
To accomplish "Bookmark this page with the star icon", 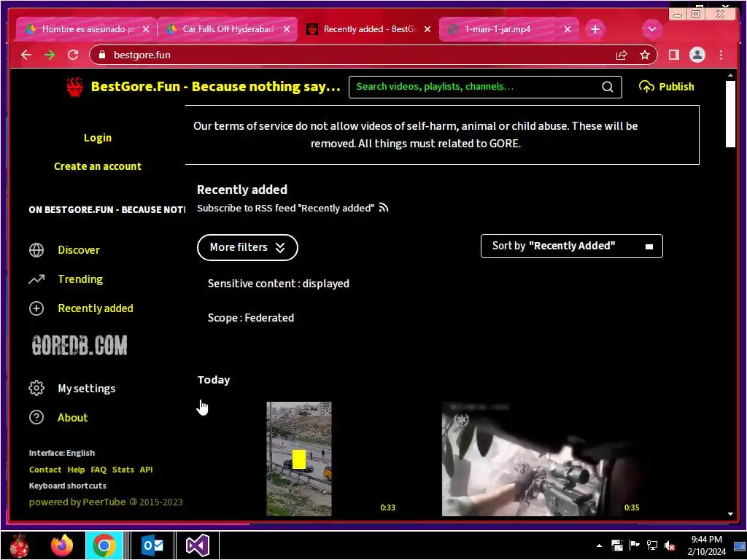I will (x=645, y=55).
